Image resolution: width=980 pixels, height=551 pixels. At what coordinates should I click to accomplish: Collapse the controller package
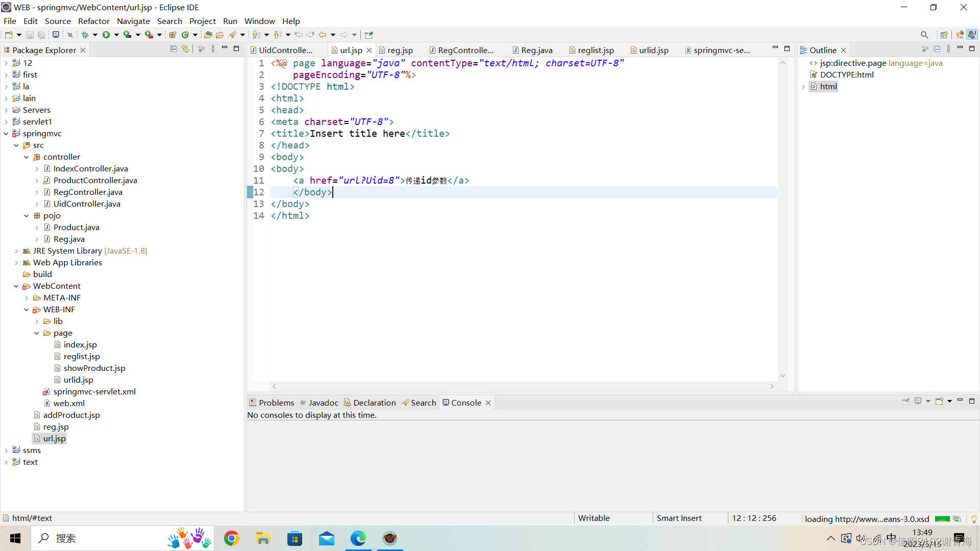pos(27,157)
